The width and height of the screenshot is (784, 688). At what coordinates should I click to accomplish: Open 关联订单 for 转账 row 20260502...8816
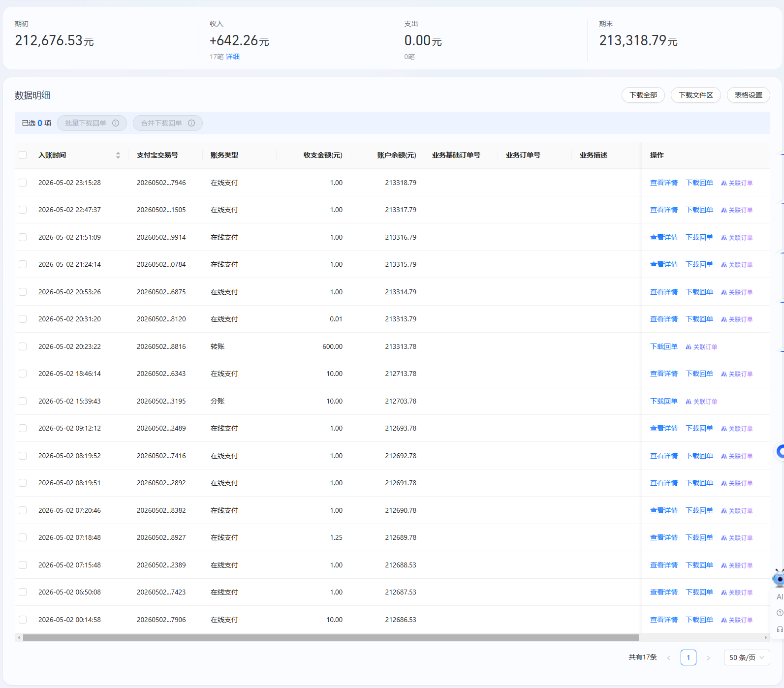(701, 347)
